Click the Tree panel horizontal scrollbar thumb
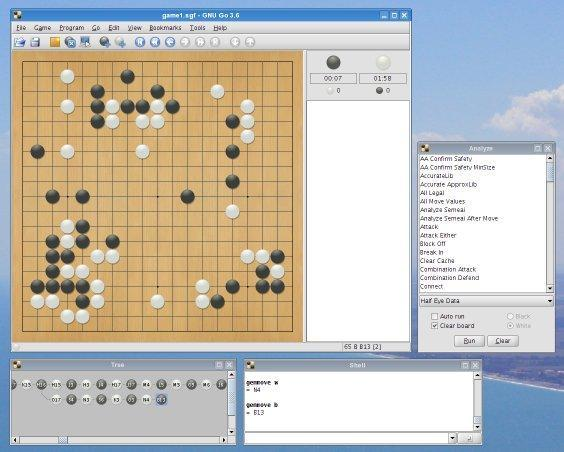Viewport: 564px width, 452px height. click(63, 440)
